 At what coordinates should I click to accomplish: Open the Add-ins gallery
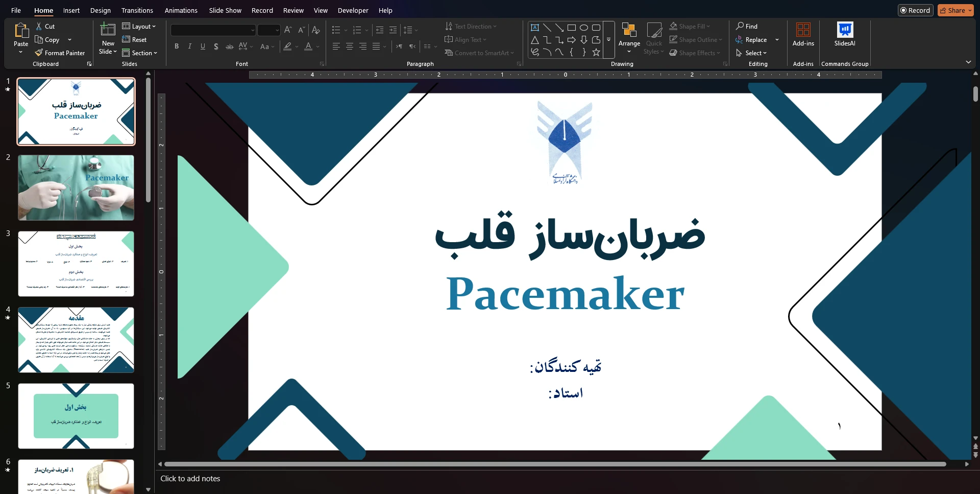(803, 31)
